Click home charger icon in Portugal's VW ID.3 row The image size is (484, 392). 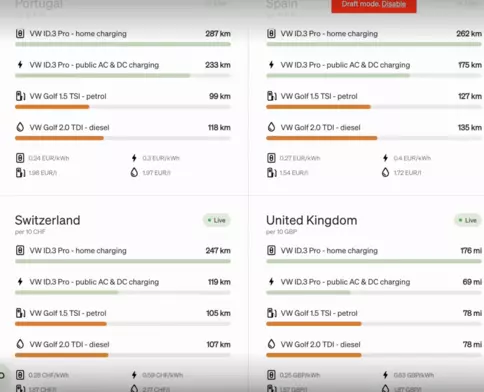coord(20,34)
